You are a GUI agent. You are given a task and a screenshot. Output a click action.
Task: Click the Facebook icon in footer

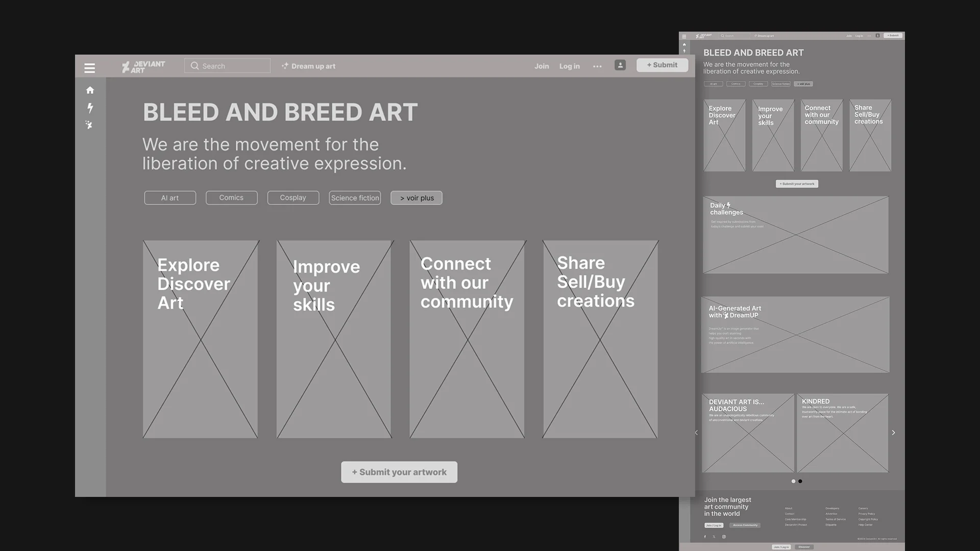[x=705, y=536]
